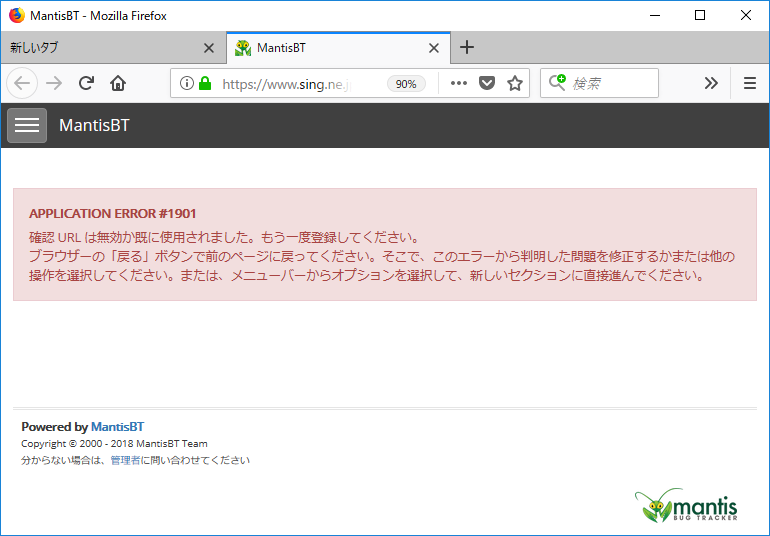Viewport: 770px width, 536px height.
Task: Click the Firefox logo in the title bar
Action: pos(17,15)
